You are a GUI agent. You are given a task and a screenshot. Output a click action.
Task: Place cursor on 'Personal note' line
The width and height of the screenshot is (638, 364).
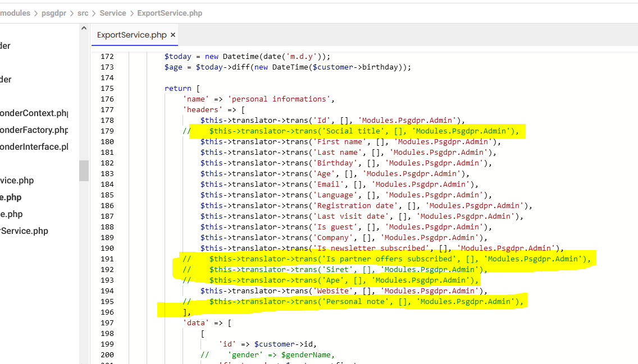click(x=353, y=301)
